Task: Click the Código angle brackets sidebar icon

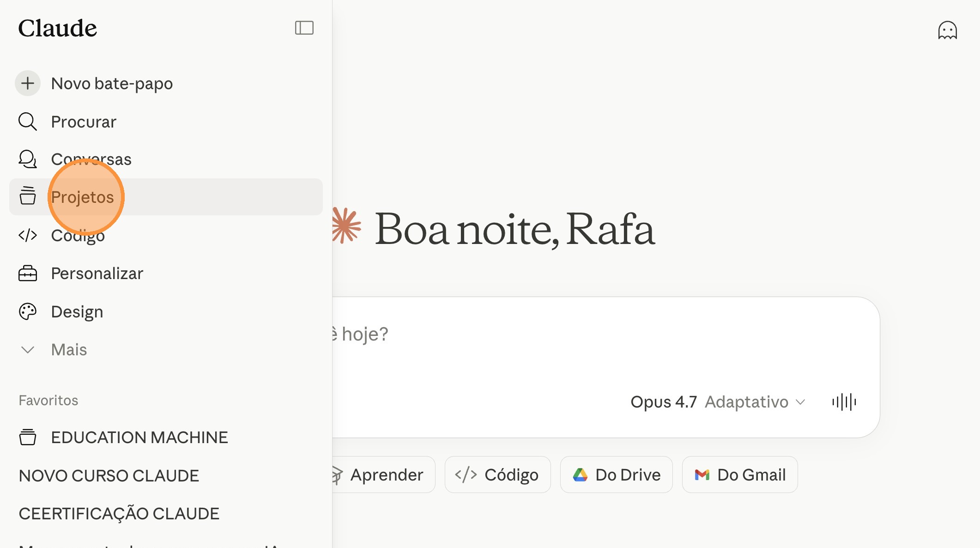Action: 28,235
